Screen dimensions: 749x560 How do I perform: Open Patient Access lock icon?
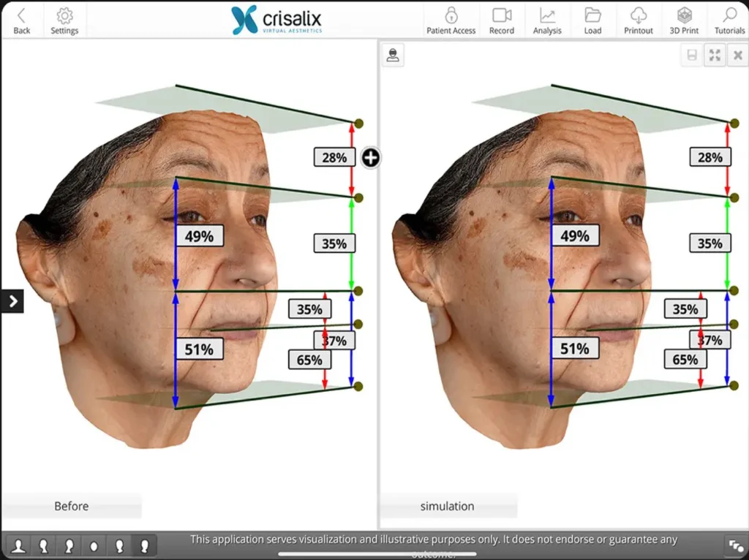pyautogui.click(x=451, y=20)
